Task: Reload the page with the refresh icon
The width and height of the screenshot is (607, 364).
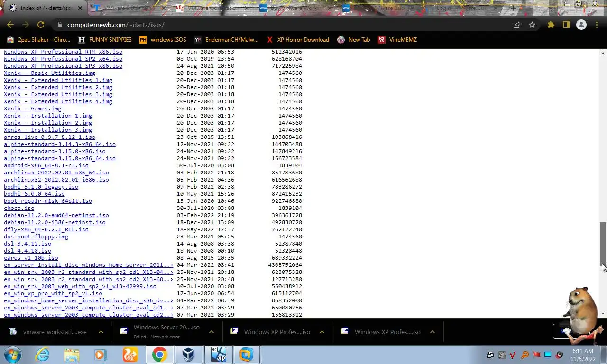Action: point(41,25)
